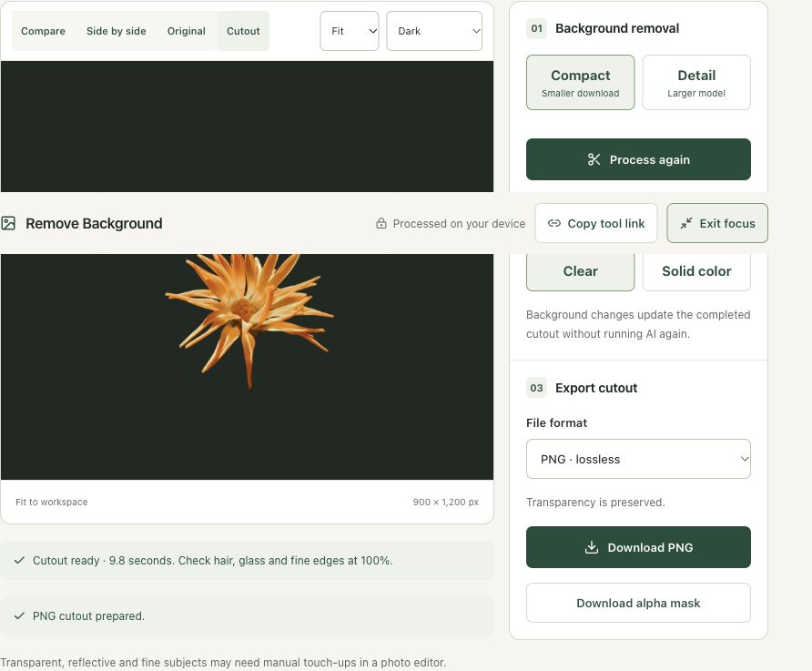
Task: Click the checkmark next to Cutout ready
Action: coord(20,560)
